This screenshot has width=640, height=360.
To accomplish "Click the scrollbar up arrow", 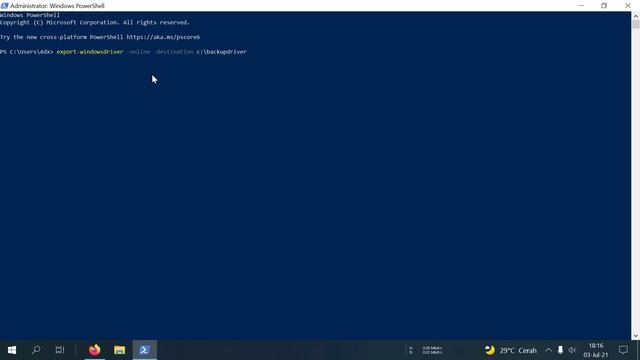I will tap(636, 16).
